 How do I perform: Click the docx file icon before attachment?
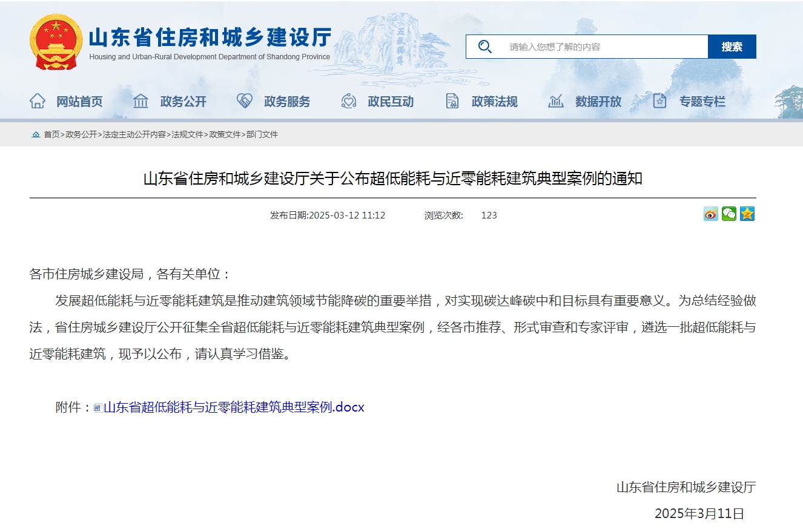pos(97,408)
